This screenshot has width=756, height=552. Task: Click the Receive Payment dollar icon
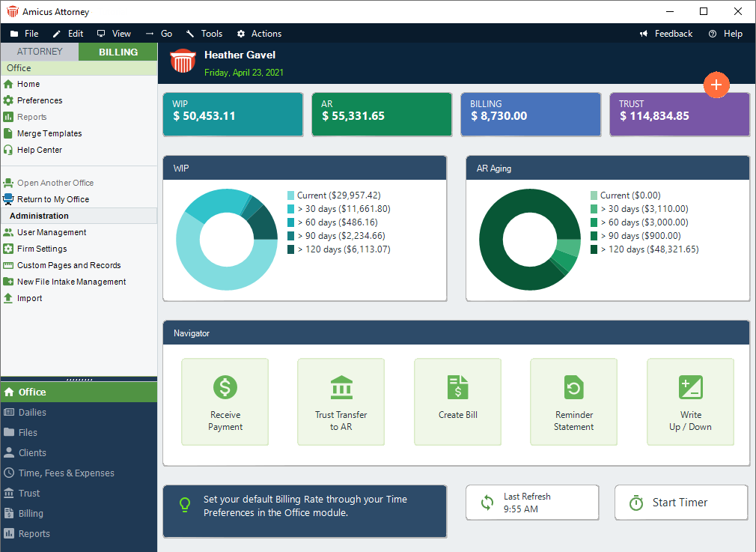[x=225, y=387]
